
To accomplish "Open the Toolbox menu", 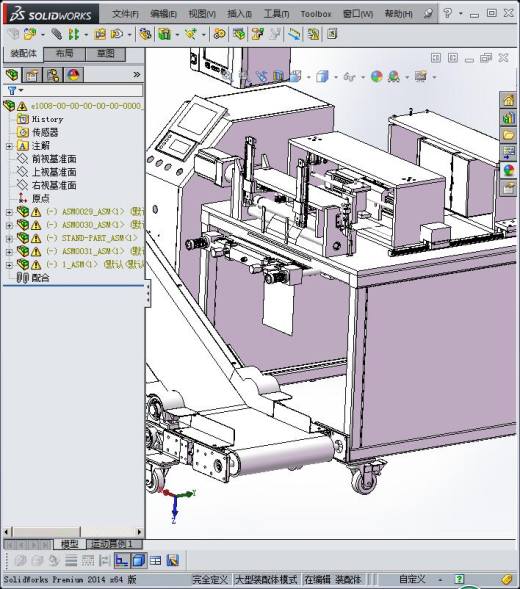I will [x=316, y=14].
